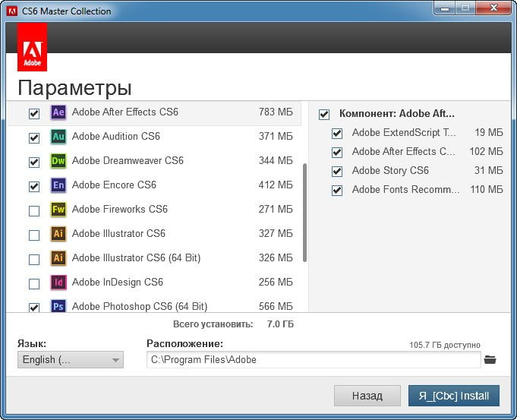This screenshot has height=420, width=517.
Task: Click the red Adobe logo
Action: (x=32, y=47)
